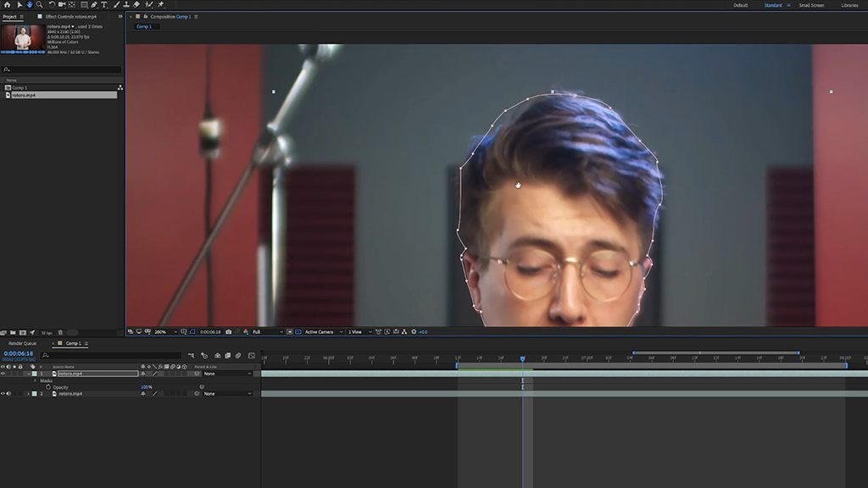
Task: Open the Active Camera view dropdown
Action: pos(323,332)
